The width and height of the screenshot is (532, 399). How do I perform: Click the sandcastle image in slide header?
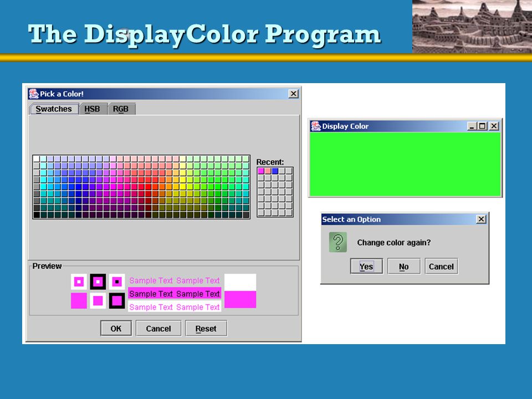[x=472, y=27]
